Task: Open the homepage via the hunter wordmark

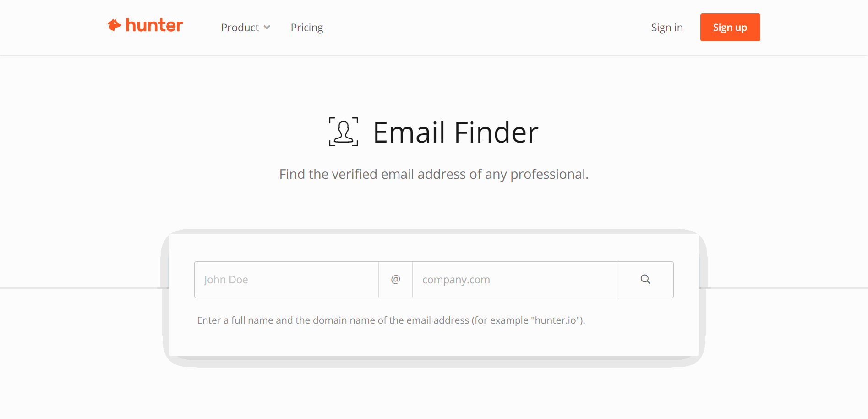Action: click(x=153, y=25)
